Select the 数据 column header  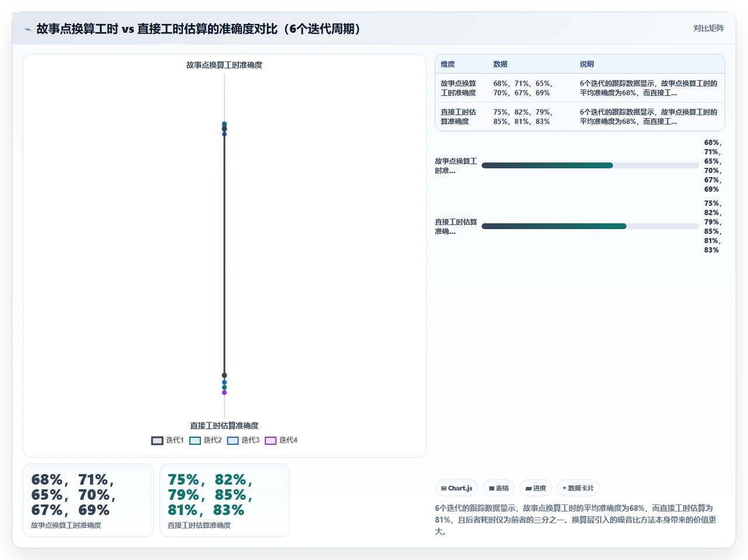pos(531,64)
